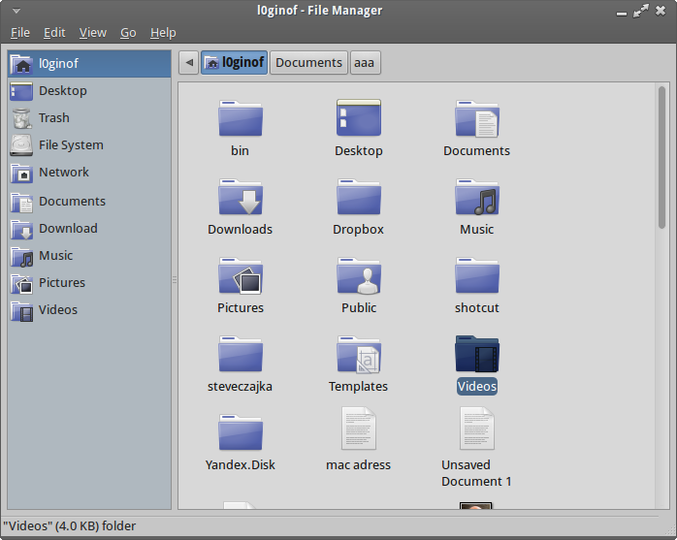Screen dimensions: 677x540
Task: Click the Network folder icon in sidebar
Action: (x=22, y=173)
